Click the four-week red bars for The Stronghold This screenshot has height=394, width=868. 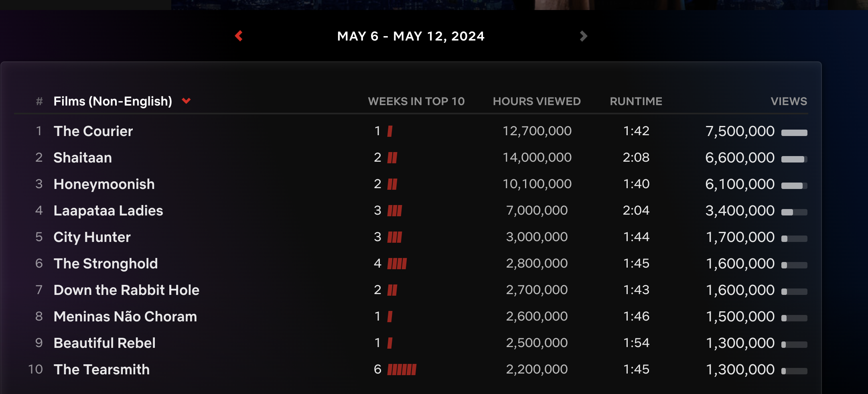pyautogui.click(x=397, y=264)
